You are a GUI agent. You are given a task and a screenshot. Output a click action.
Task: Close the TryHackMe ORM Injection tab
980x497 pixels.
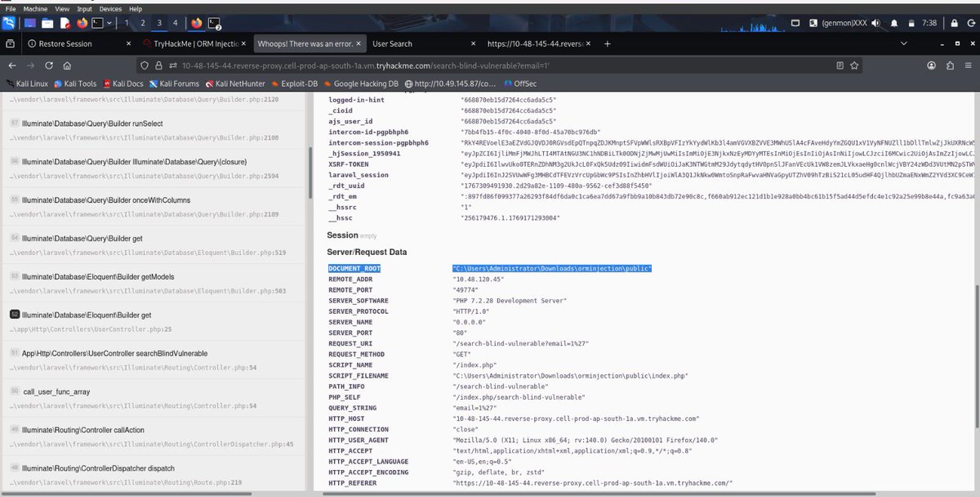click(244, 43)
